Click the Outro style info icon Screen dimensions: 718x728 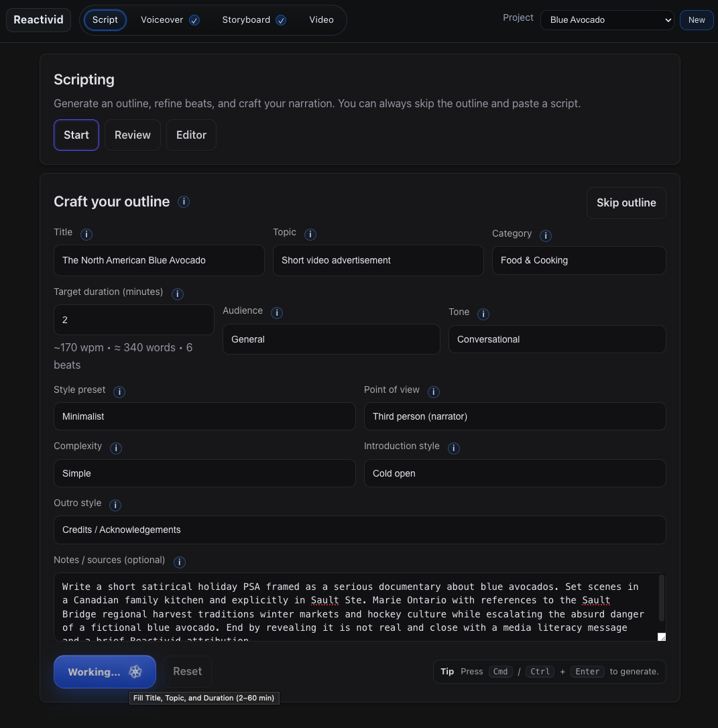(115, 505)
